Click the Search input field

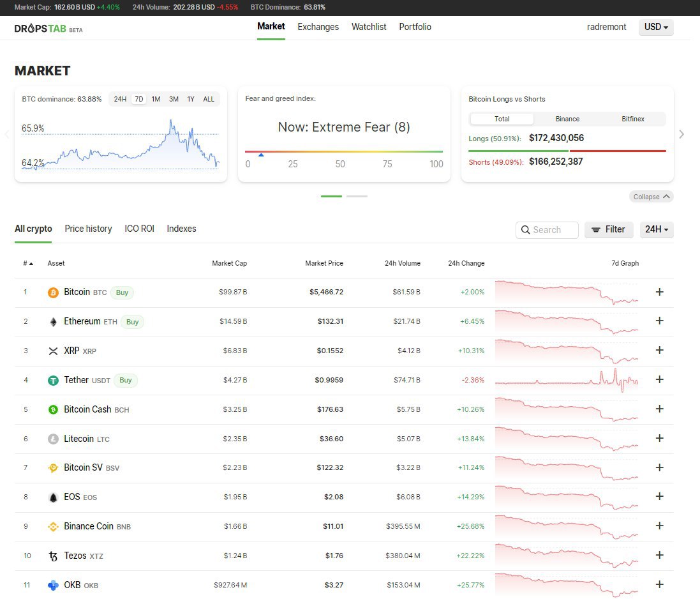click(547, 230)
